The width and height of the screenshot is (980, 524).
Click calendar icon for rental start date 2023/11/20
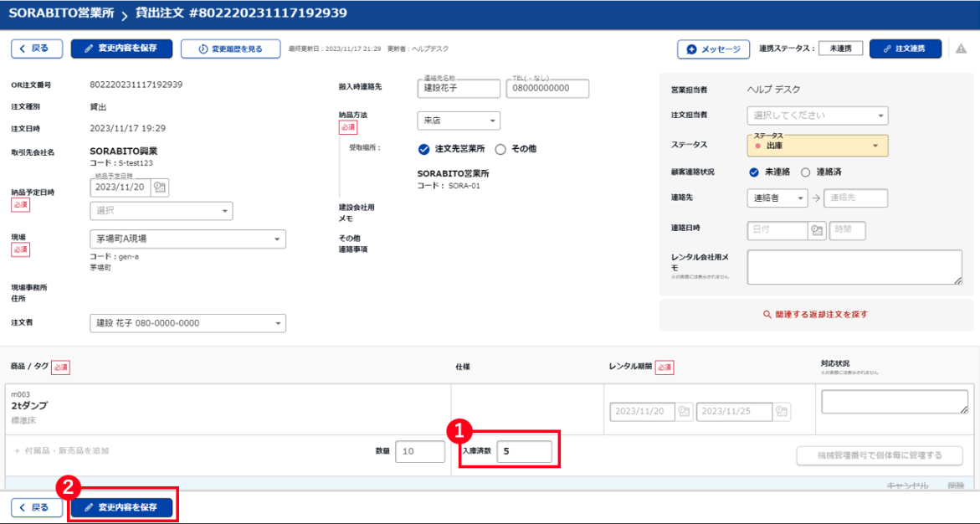[684, 411]
